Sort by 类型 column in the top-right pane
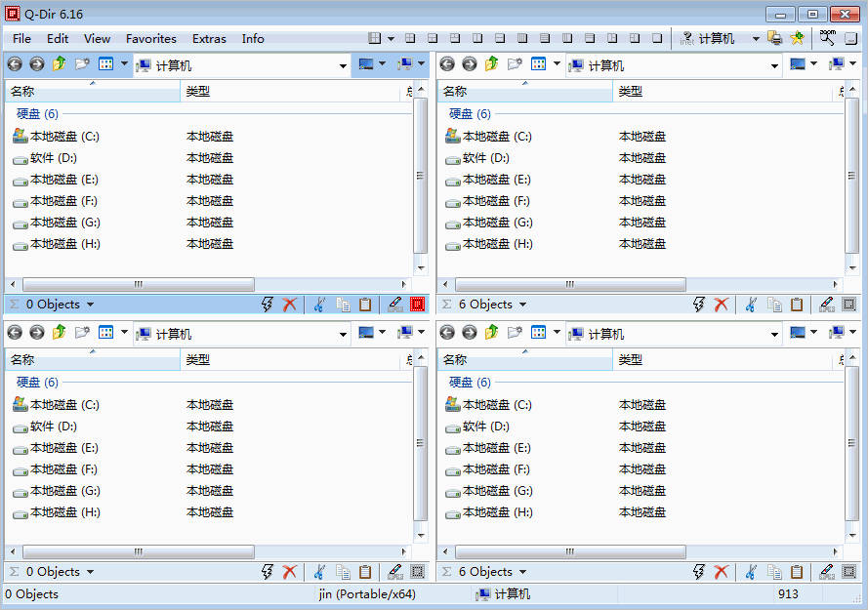Viewport: 868px width, 610px height. [x=723, y=92]
